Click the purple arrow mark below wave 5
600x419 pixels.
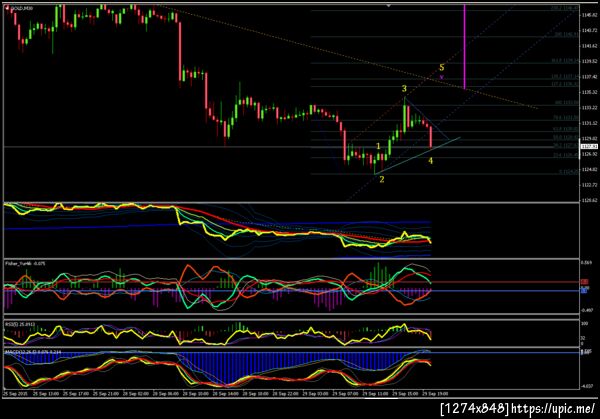442,77
